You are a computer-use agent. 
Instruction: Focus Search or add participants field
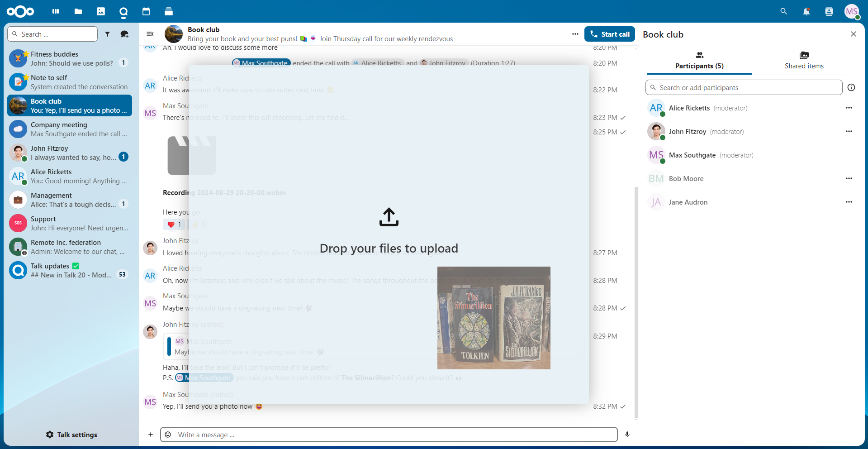click(x=744, y=87)
